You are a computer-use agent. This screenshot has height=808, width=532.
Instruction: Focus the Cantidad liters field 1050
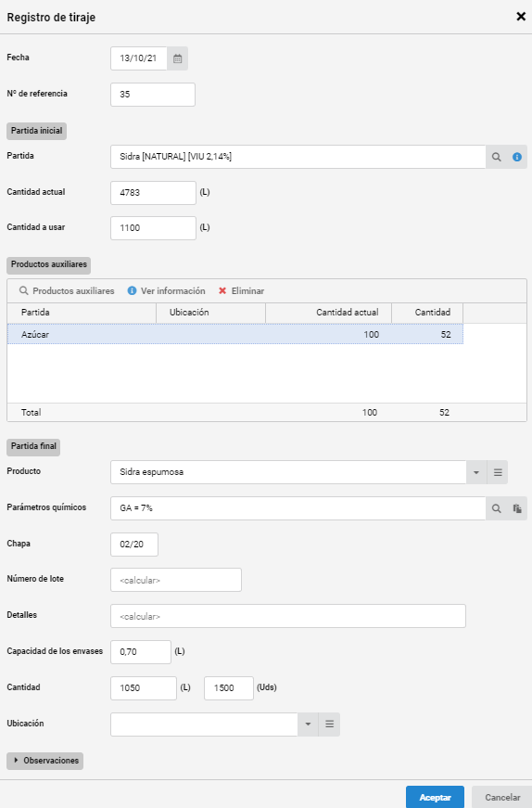144,688
